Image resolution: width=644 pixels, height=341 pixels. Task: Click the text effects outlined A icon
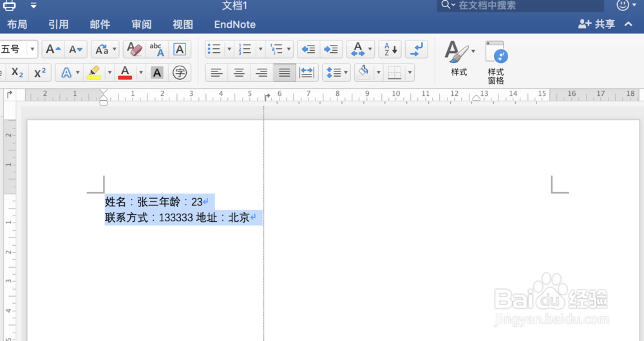click(66, 73)
